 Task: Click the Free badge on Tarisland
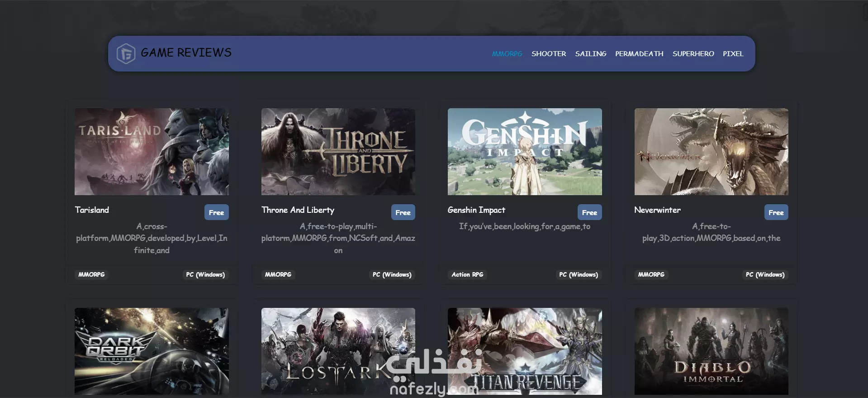216,212
